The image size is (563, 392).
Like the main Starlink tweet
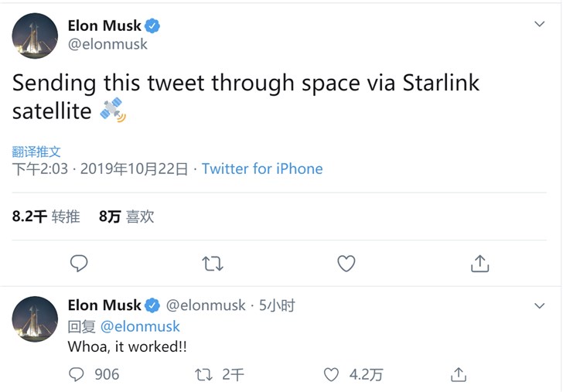[x=346, y=264]
